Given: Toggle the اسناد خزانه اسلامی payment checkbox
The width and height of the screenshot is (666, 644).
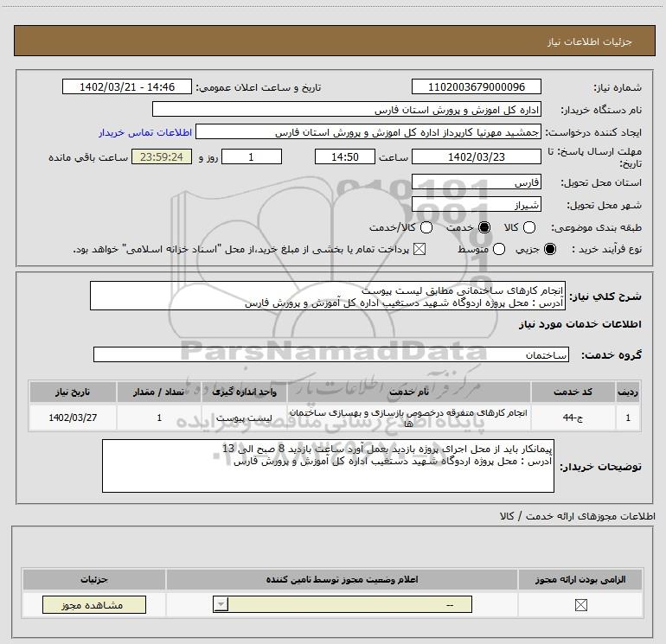Looking at the screenshot, I should point(419,249).
